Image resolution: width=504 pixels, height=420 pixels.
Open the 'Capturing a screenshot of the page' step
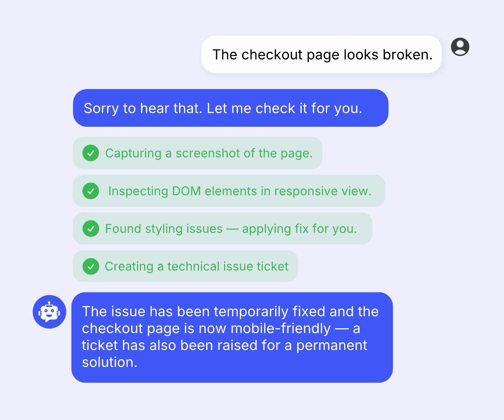(x=198, y=153)
